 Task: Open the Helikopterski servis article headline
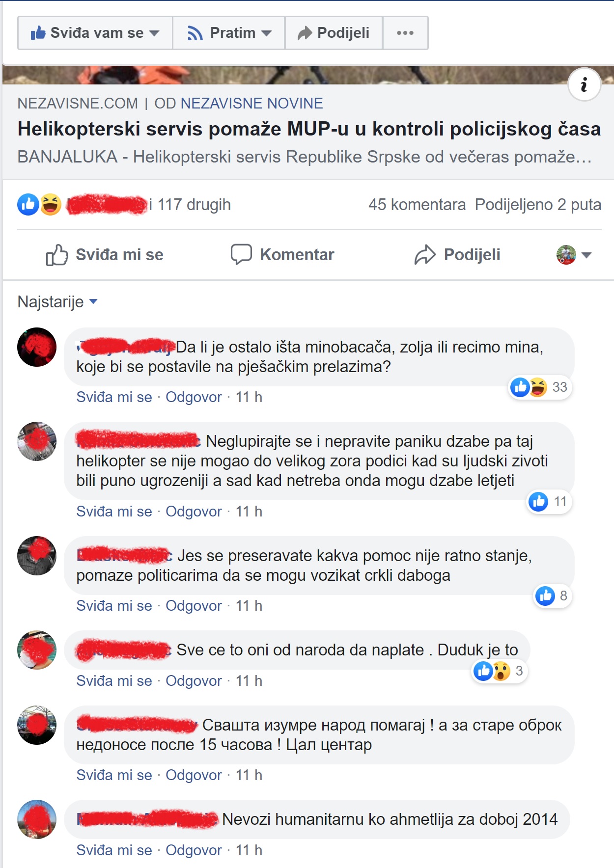tap(309, 129)
